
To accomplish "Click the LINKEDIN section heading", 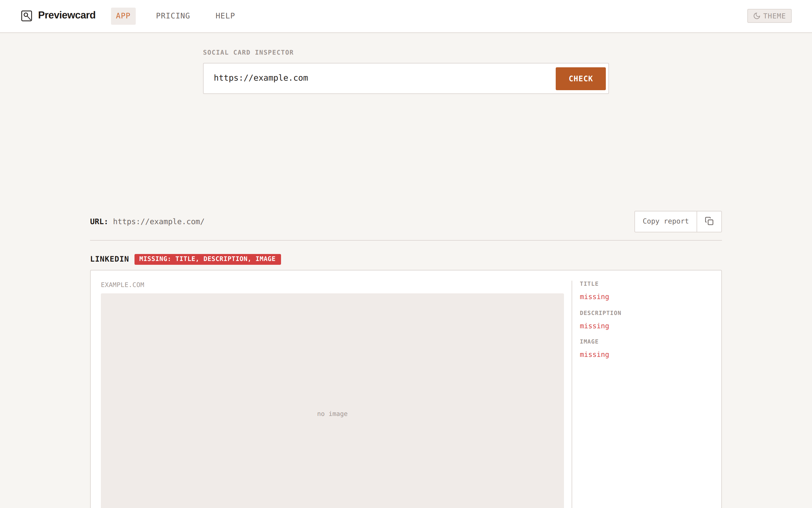I will pos(109,259).
